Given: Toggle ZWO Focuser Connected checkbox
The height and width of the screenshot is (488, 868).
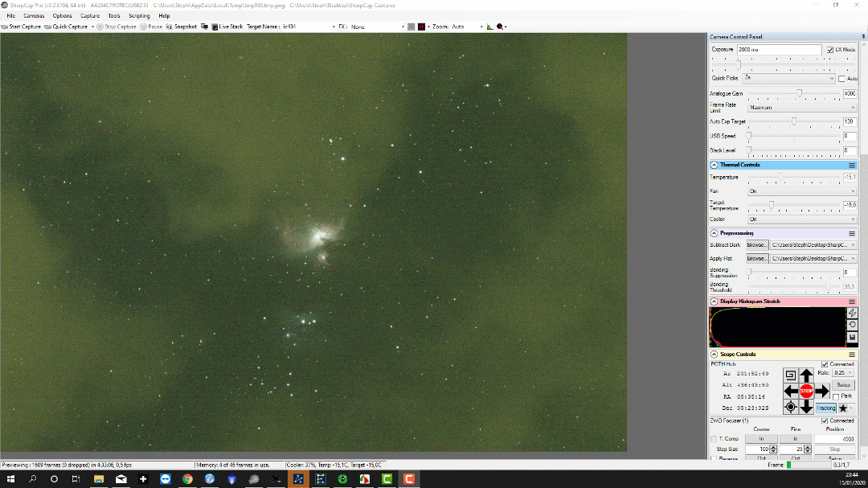Looking at the screenshot, I should coord(825,421).
